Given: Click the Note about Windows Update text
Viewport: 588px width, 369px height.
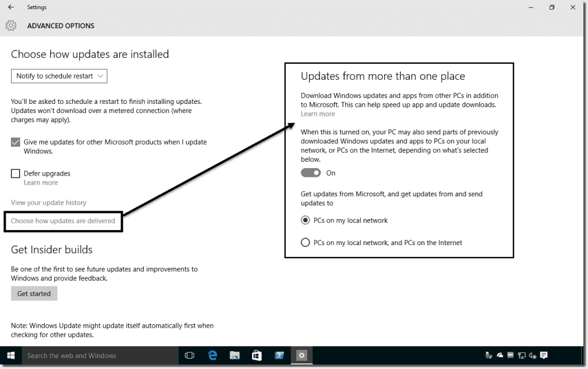Looking at the screenshot, I should click(112, 331).
